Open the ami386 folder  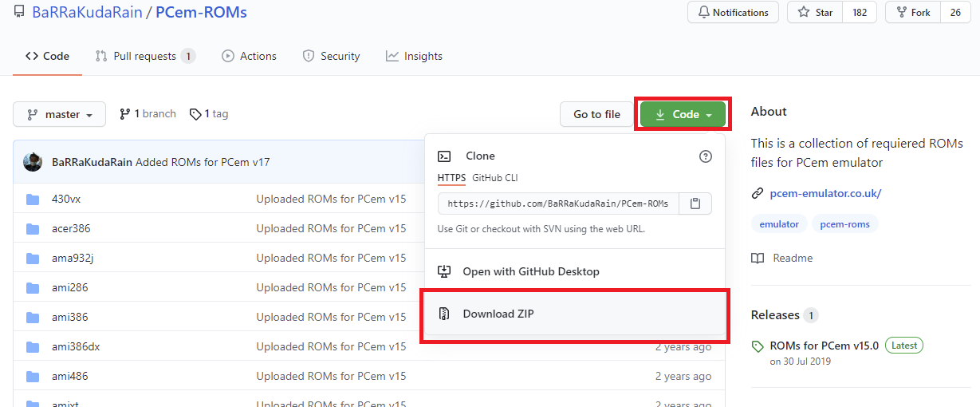70,317
